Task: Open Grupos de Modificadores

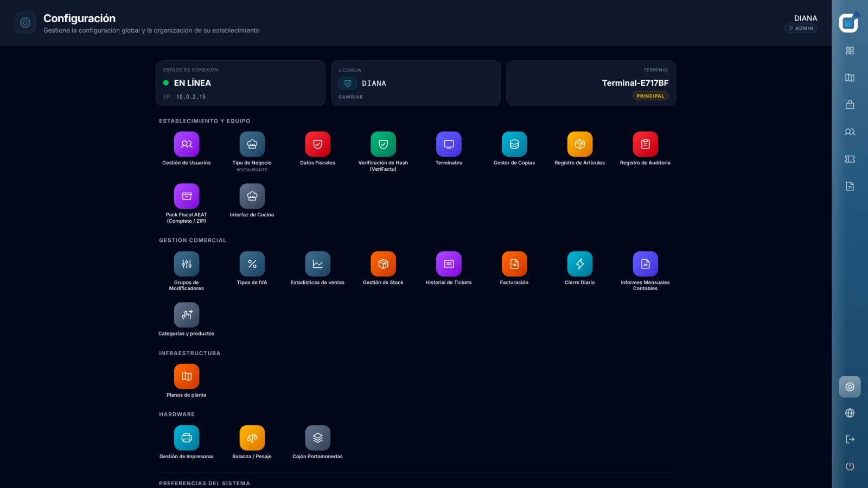Action: coord(187,264)
